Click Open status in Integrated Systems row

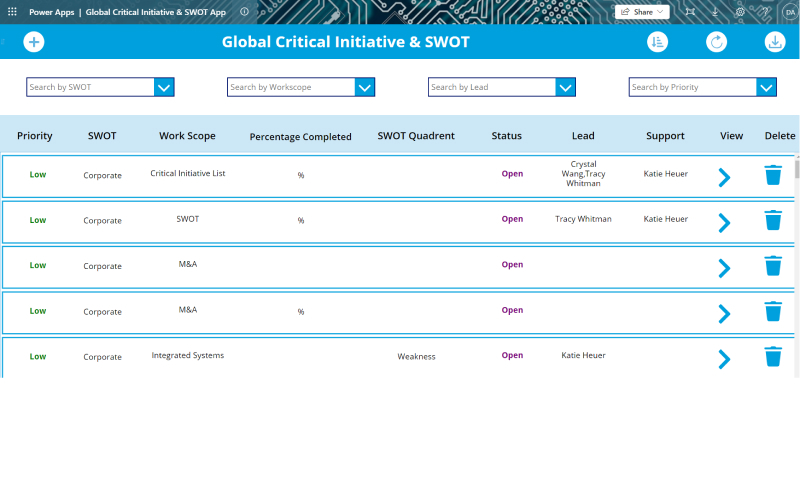point(512,355)
